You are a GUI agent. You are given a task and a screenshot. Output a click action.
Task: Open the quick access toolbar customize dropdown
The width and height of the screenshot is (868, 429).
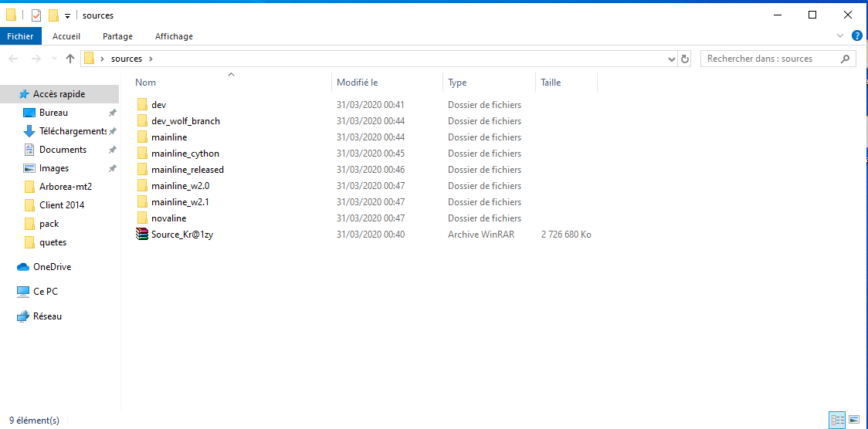tap(67, 16)
